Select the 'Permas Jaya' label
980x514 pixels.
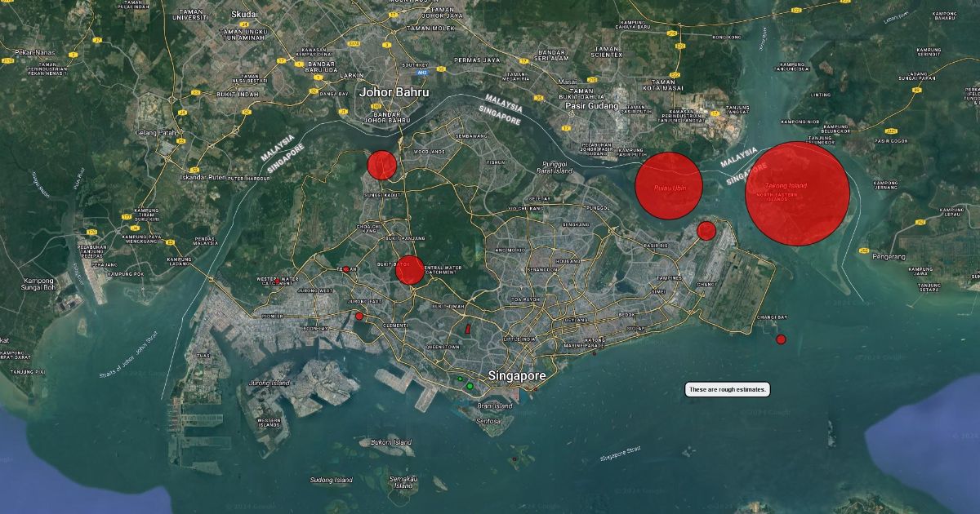(478, 60)
